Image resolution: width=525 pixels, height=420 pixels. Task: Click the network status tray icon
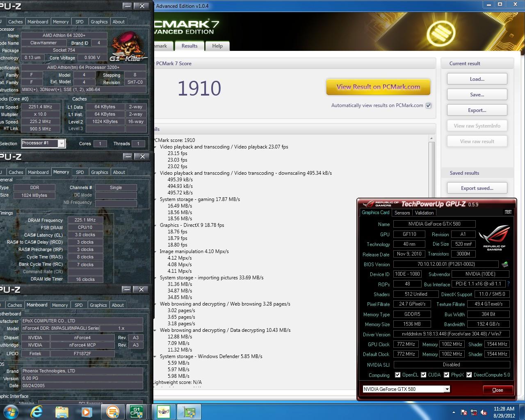474,412
